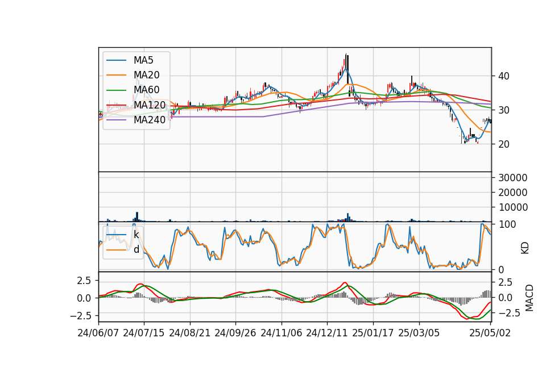Click the MA5 legend label
This screenshot has height=392, width=546.
pyautogui.click(x=143, y=60)
